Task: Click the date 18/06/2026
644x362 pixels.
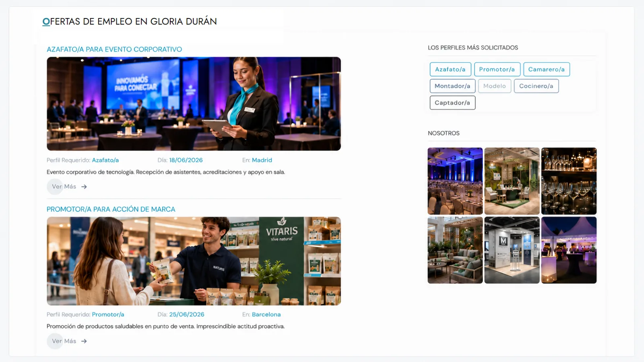Action: click(186, 160)
